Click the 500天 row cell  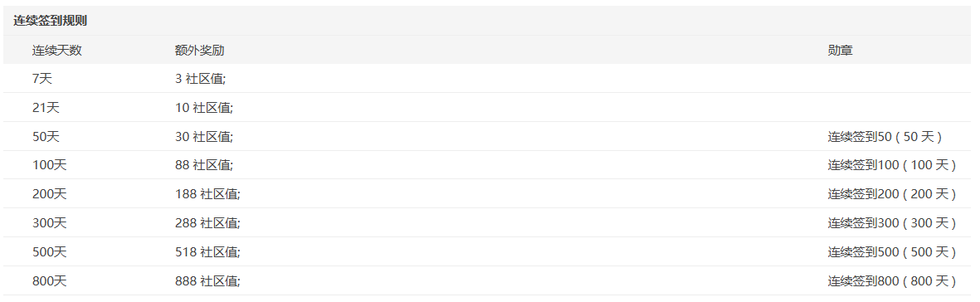coord(50,252)
